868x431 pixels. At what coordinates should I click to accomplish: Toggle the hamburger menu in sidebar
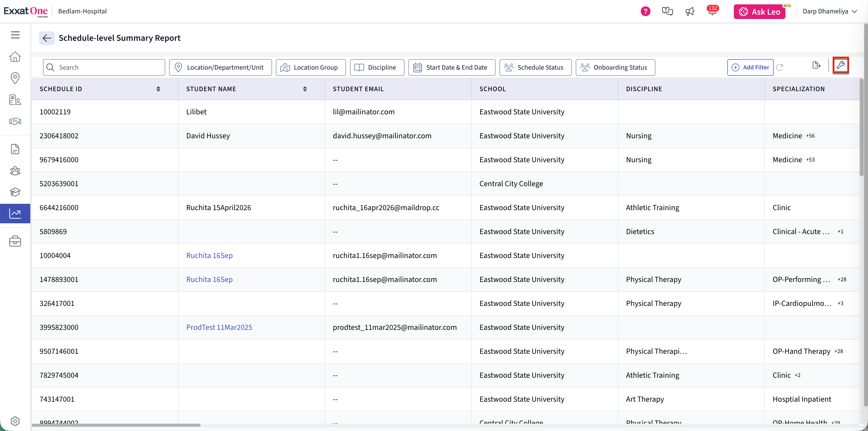click(15, 35)
